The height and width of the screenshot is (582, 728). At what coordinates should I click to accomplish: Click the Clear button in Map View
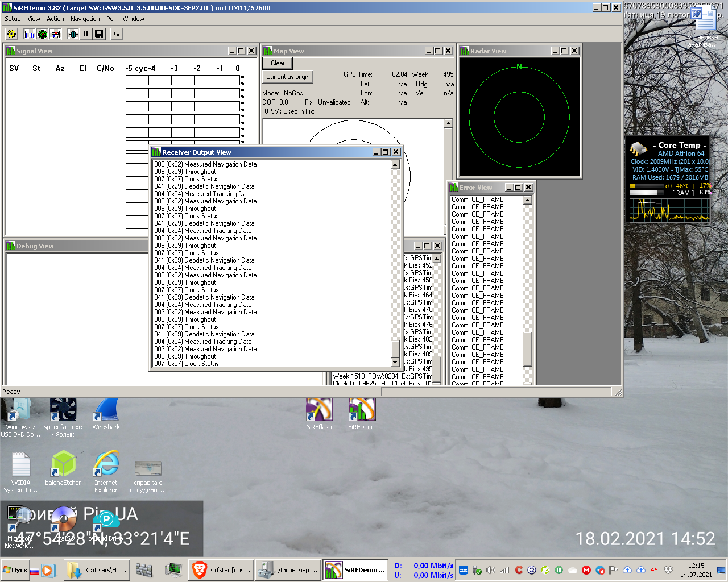coord(278,63)
